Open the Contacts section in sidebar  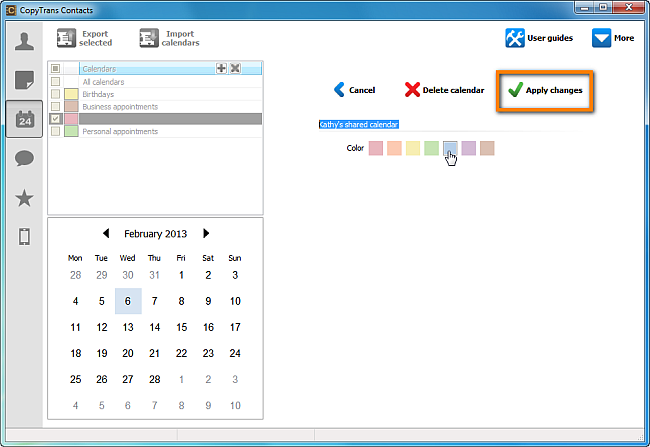(x=24, y=41)
